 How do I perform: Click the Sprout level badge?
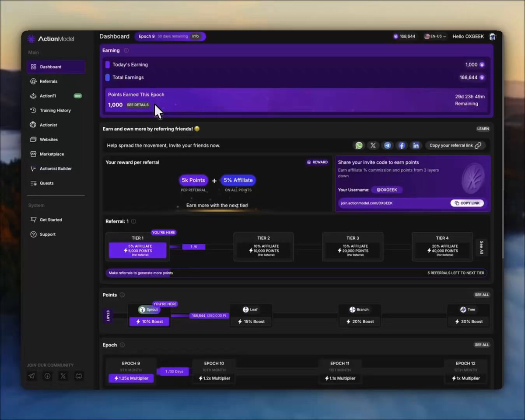tap(149, 309)
